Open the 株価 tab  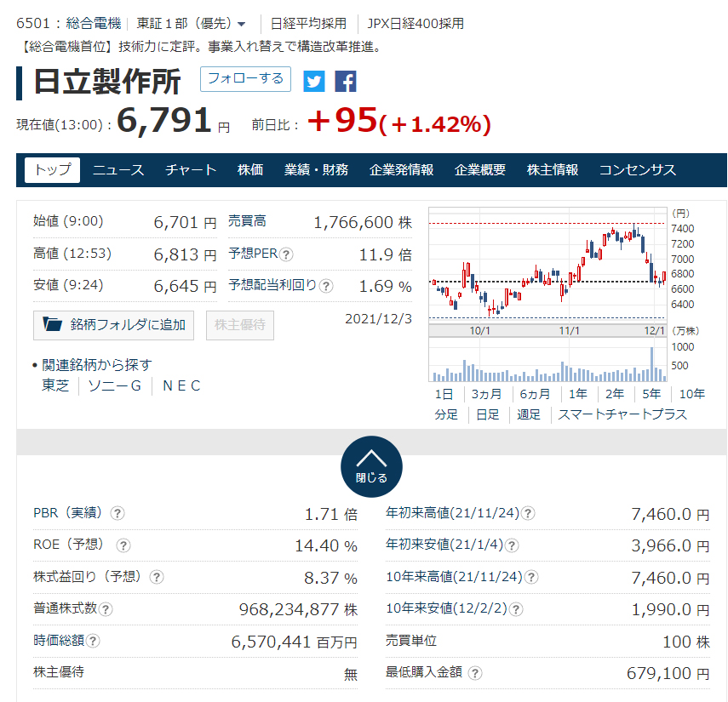(x=250, y=170)
